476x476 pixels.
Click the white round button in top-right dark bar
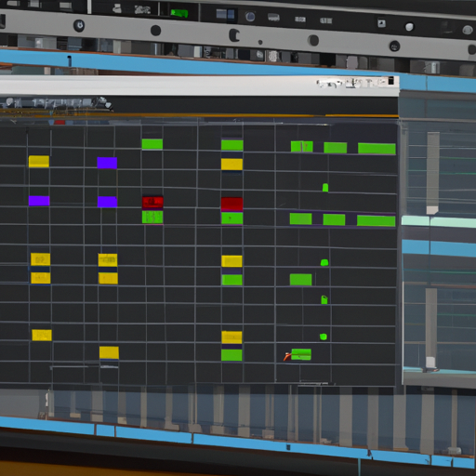click(409, 27)
